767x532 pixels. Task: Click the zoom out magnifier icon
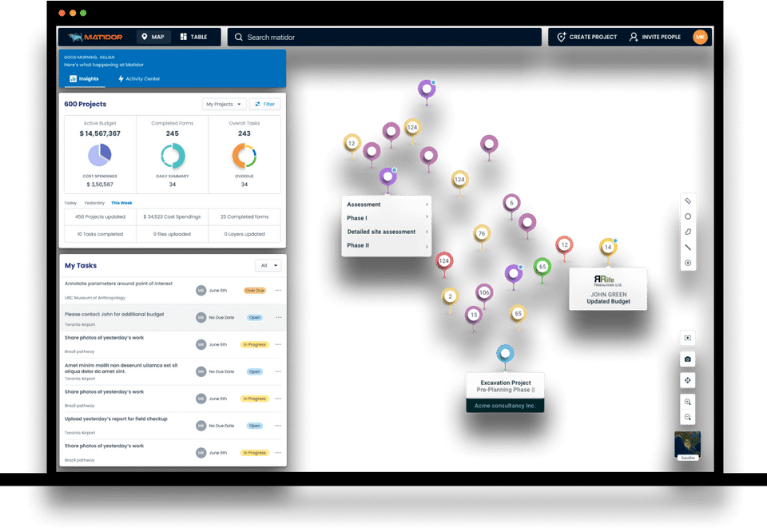tap(688, 417)
